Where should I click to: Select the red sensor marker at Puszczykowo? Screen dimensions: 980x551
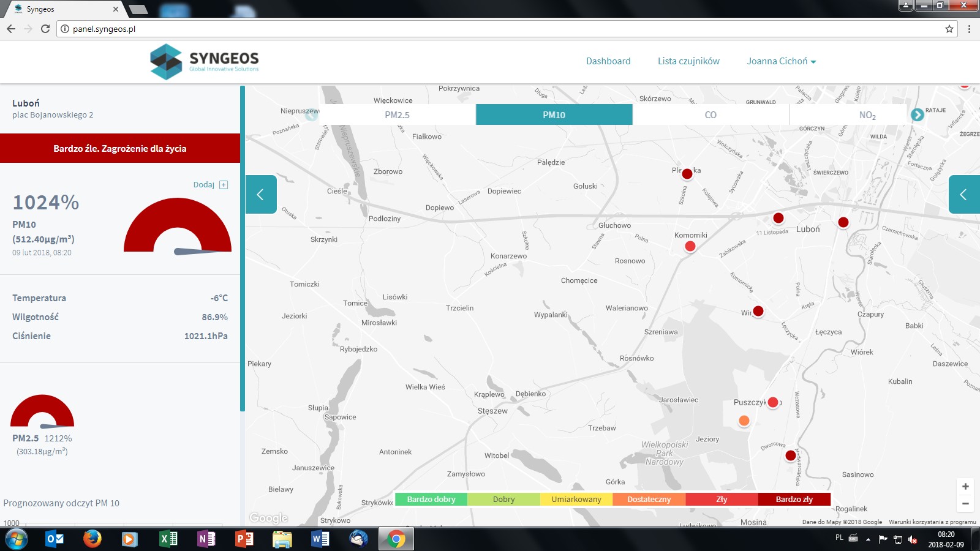click(773, 402)
